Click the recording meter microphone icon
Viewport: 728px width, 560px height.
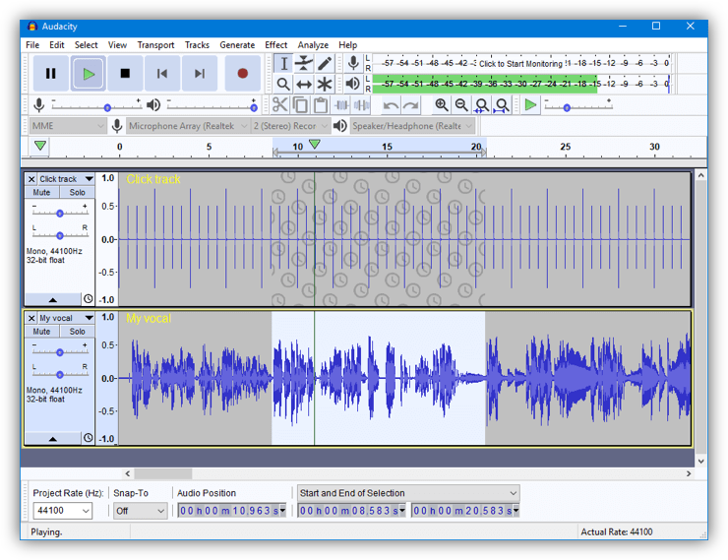click(353, 63)
